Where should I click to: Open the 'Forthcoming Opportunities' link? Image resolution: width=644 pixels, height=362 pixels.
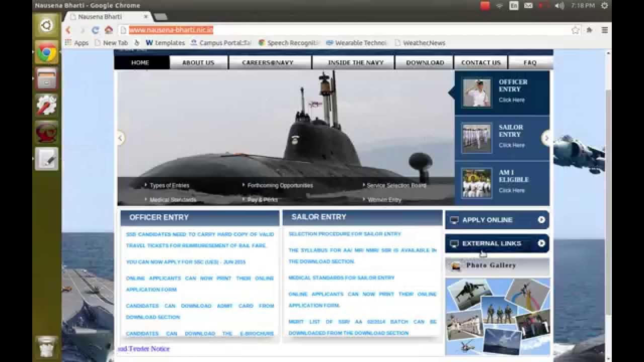click(x=280, y=186)
